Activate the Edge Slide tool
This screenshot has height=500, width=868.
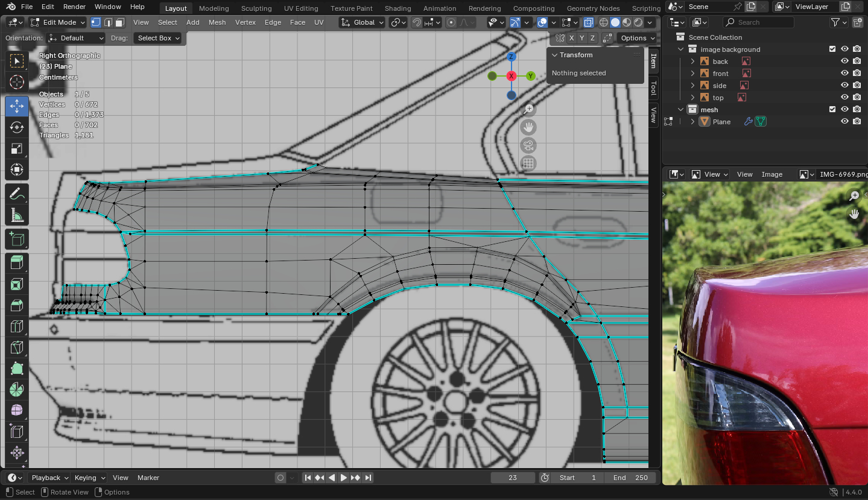pyautogui.click(x=17, y=432)
